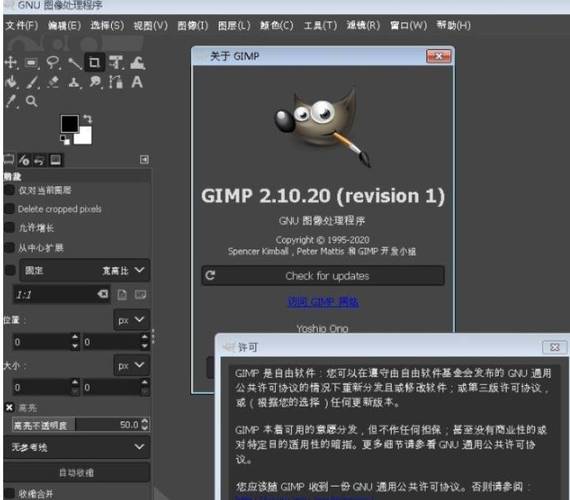This screenshot has width=570, height=500.
Task: Clear the 1:1 aspect ratio field
Action: coord(103,294)
